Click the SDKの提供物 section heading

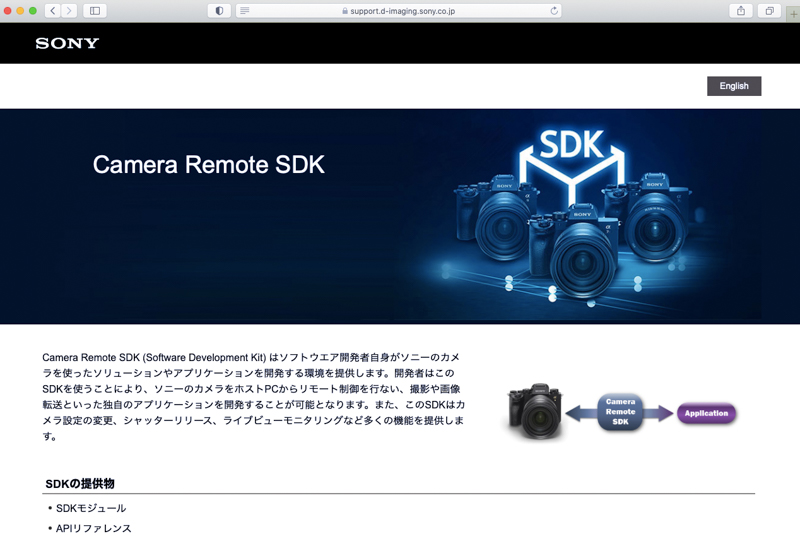tap(80, 484)
